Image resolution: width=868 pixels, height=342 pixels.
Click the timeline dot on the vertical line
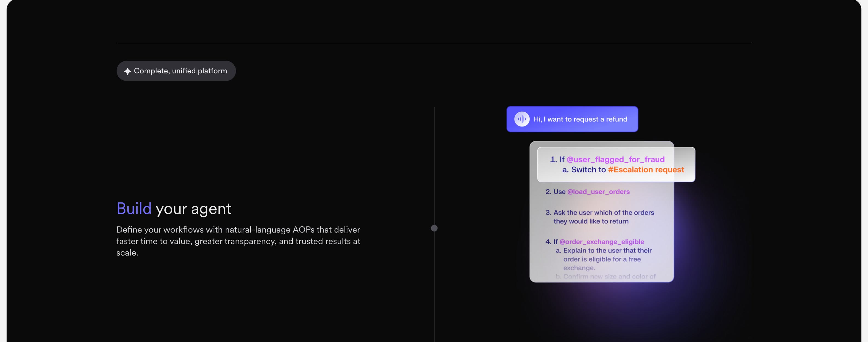(x=434, y=228)
